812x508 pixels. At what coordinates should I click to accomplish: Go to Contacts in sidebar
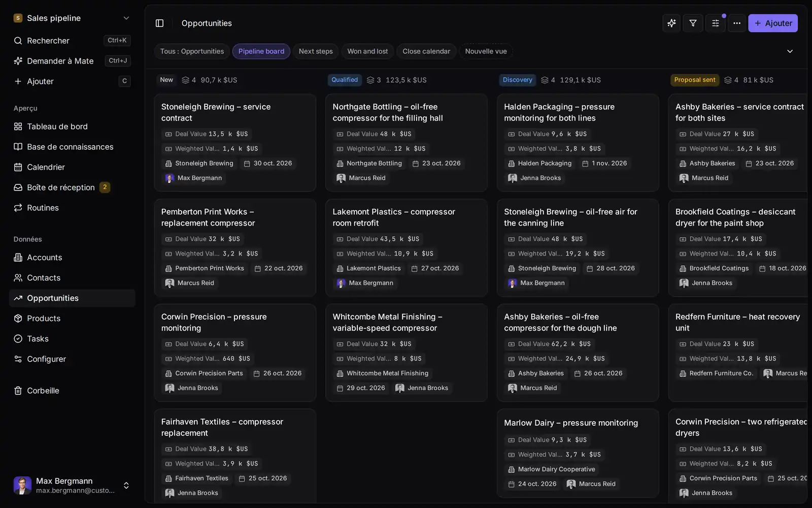click(x=72, y=278)
